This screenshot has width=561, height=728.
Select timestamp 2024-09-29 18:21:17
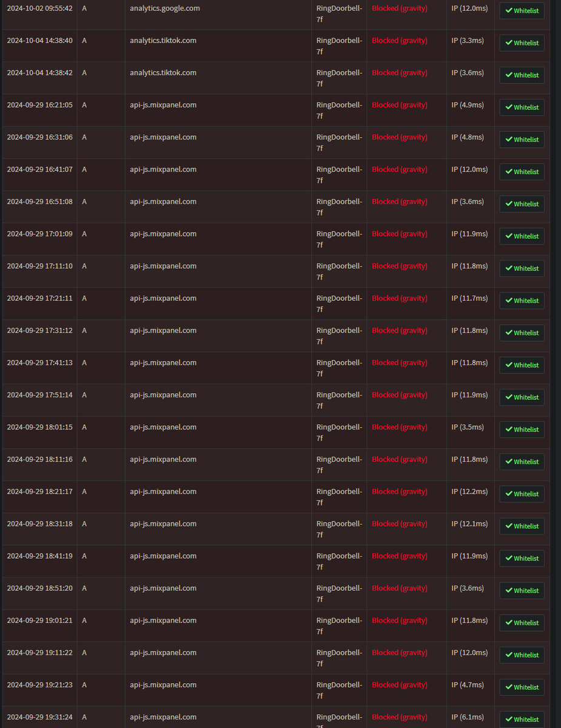coord(39,491)
